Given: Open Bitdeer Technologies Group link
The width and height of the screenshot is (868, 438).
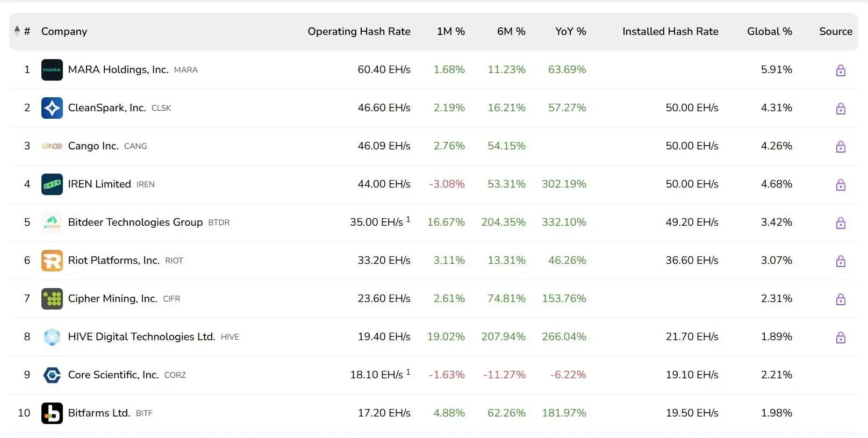Looking at the screenshot, I should click(135, 222).
